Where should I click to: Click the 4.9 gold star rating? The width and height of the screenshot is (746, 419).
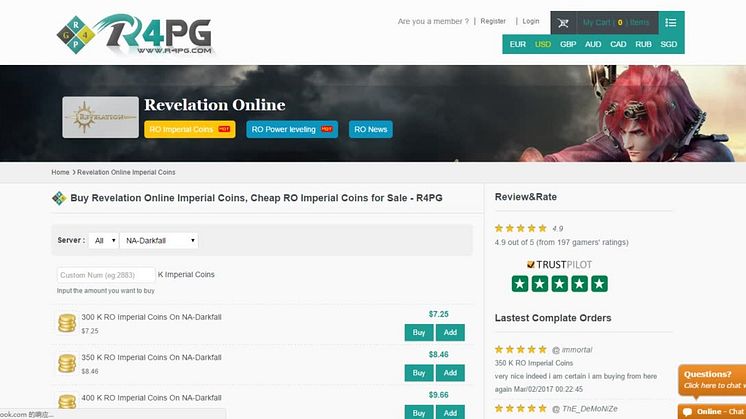521,228
